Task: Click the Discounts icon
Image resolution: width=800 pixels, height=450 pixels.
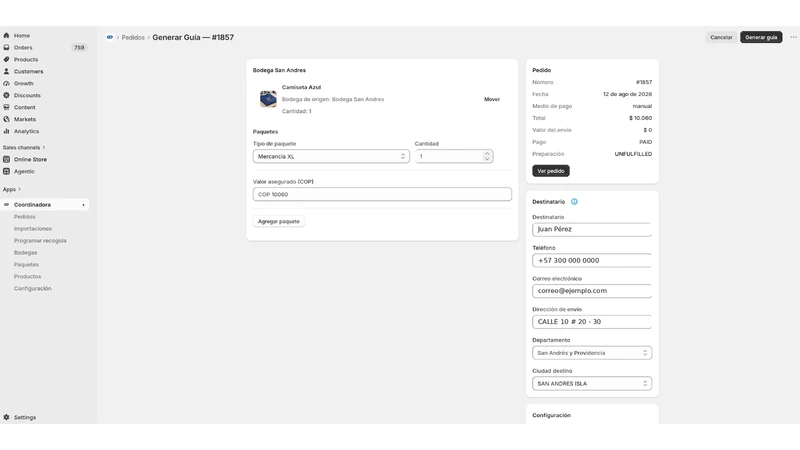Action: (6, 95)
